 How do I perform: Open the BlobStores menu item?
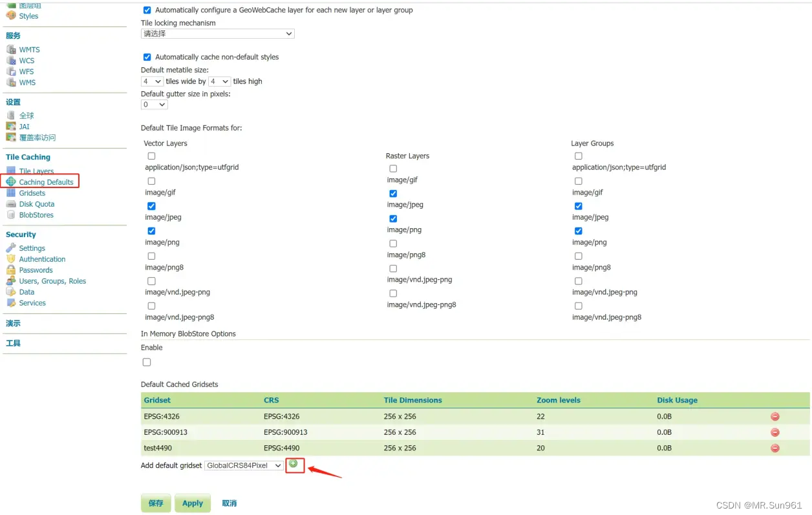coord(36,215)
